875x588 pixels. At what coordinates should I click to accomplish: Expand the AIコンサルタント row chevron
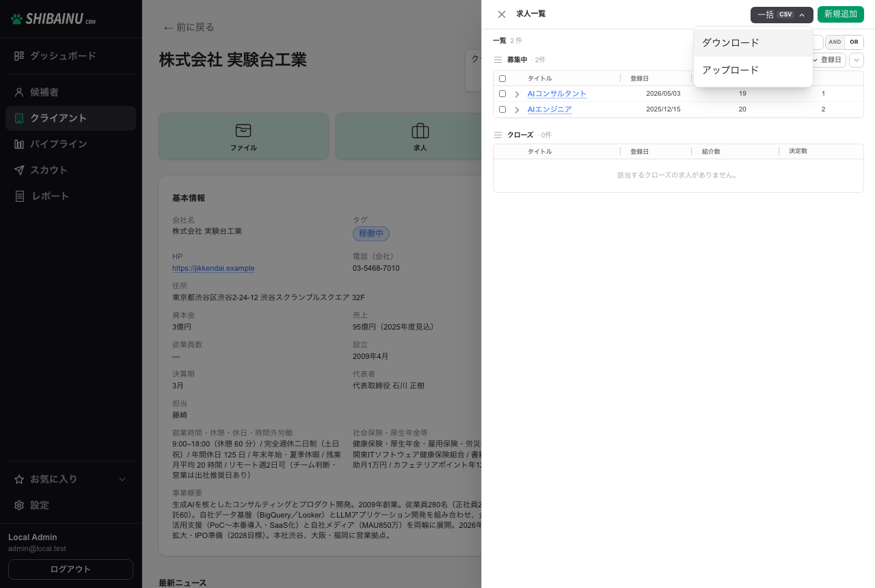tap(517, 94)
